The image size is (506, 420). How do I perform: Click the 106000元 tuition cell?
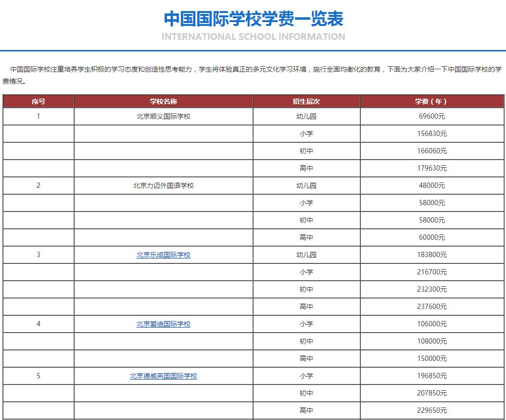(x=432, y=324)
